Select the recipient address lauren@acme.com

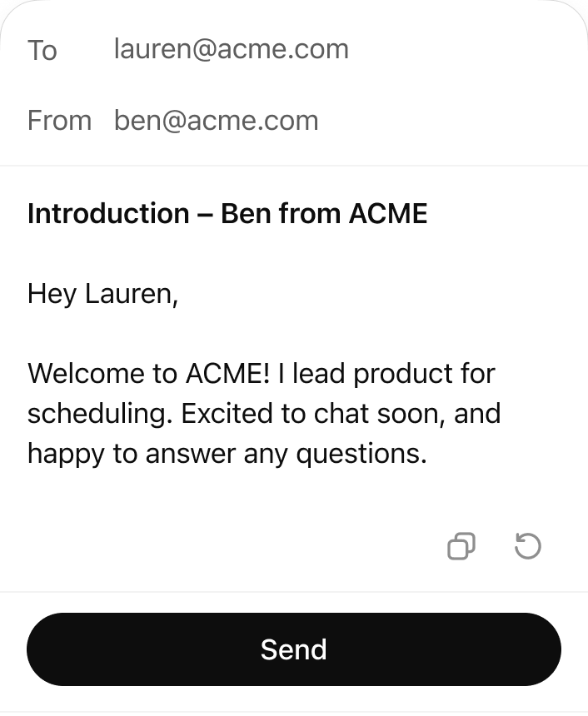(231, 49)
